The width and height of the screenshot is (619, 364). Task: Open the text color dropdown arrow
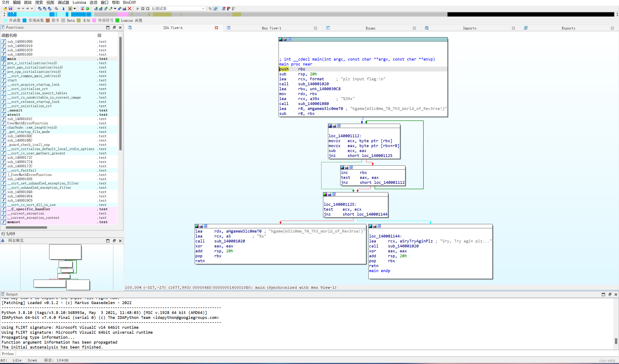(75, 9)
